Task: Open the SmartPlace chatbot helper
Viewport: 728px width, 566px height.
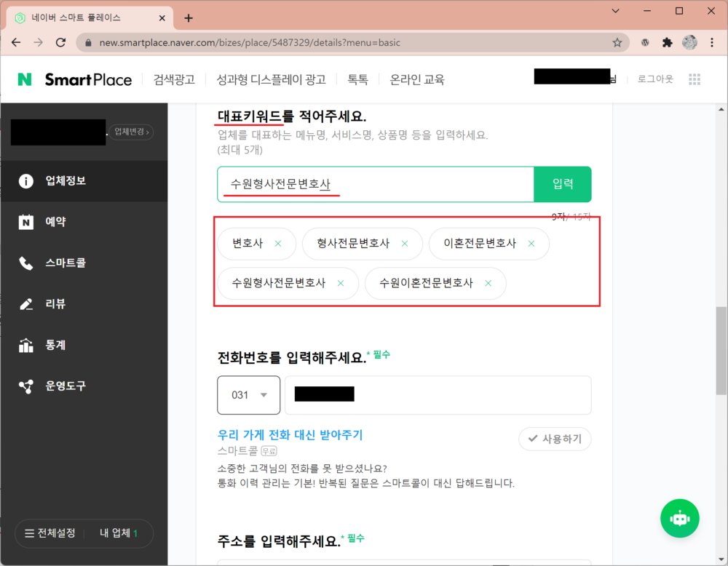Action: click(x=679, y=518)
